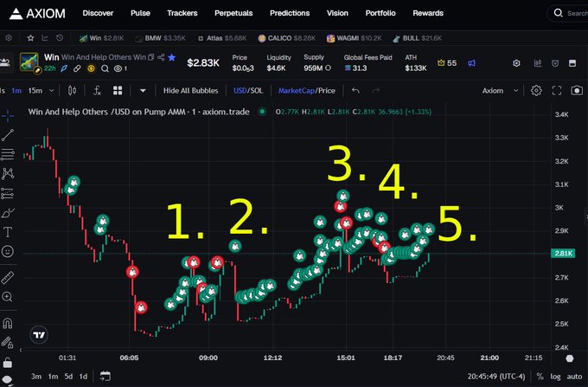Open the BMW $3.35K ticker
588x387 pixels.
(160, 38)
